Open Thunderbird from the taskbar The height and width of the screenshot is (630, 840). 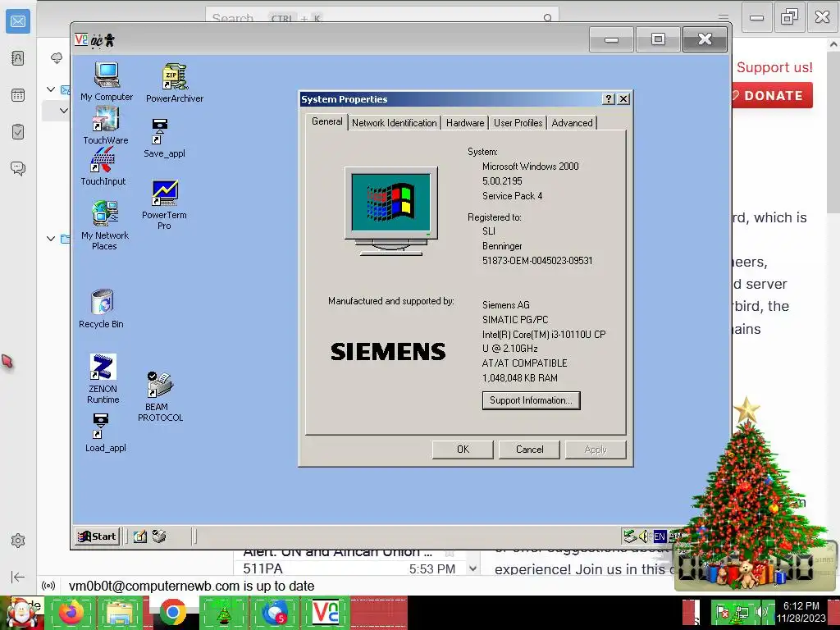click(274, 613)
